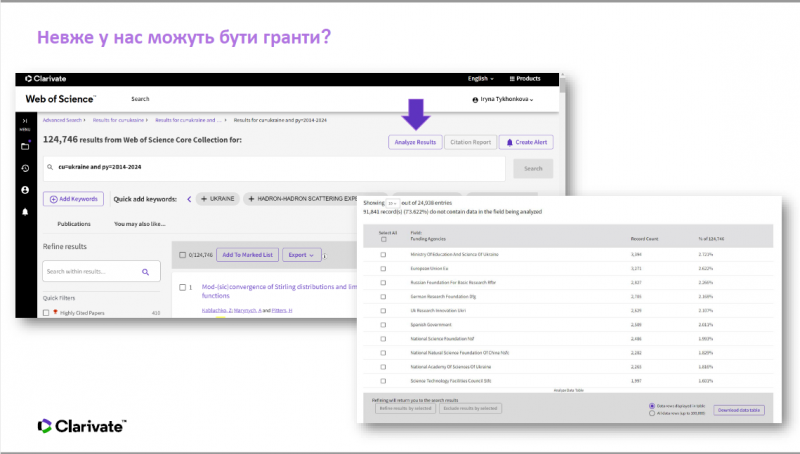The width and height of the screenshot is (800, 454).
Task: Click the profile icon in sidebar
Action: (x=25, y=190)
